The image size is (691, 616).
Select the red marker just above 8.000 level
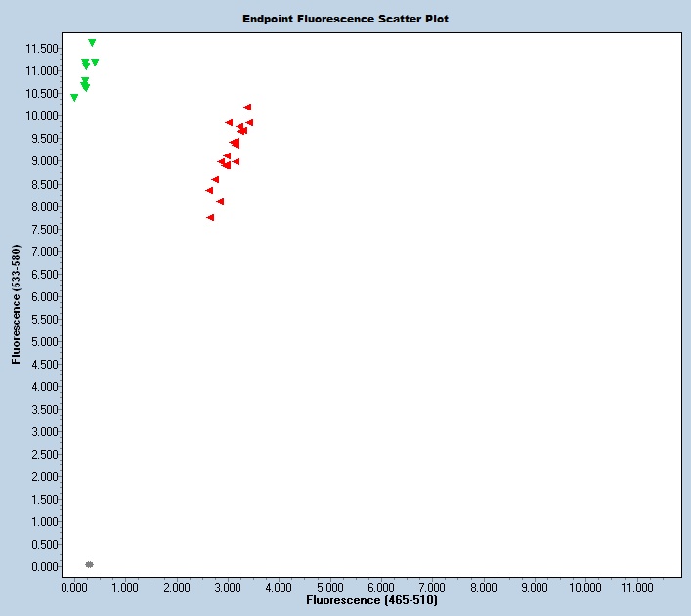tap(220, 201)
